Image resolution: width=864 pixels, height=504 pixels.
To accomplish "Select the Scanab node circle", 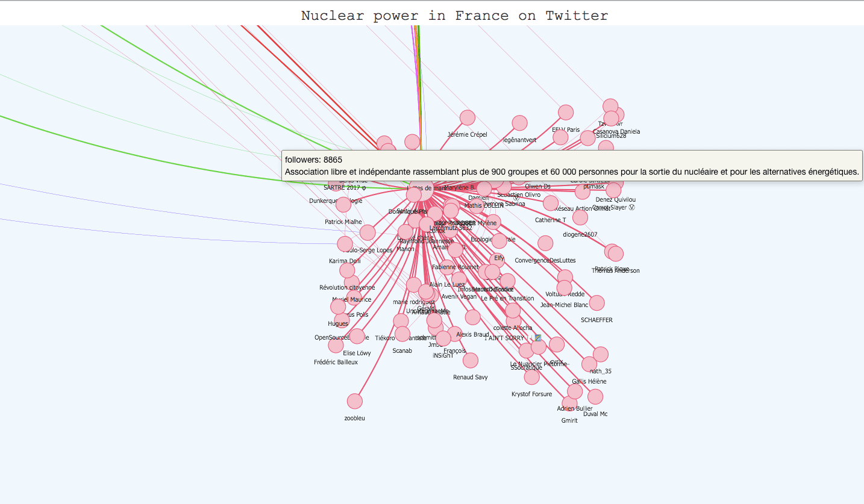I will (x=402, y=334).
